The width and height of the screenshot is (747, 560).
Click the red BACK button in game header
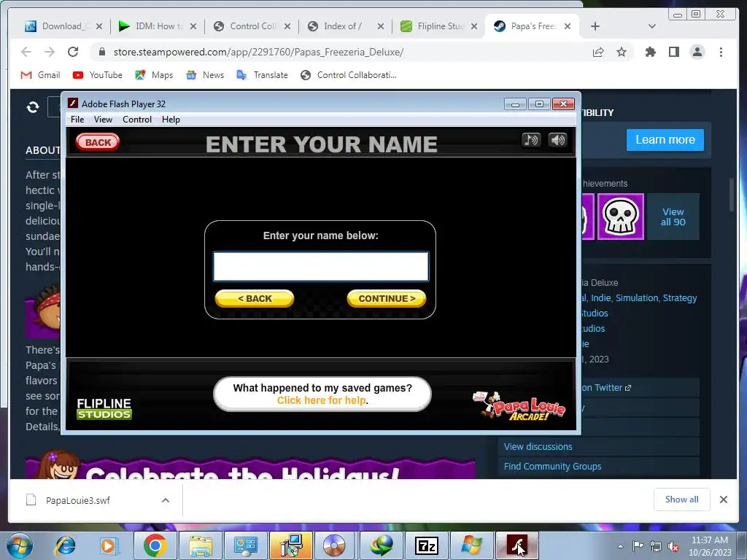[x=98, y=142]
